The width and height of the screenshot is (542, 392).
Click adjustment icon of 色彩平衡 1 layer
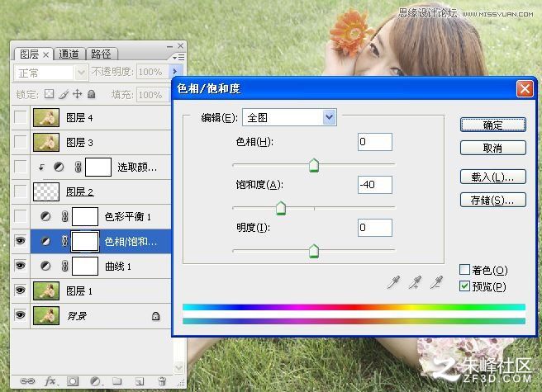click(x=45, y=216)
